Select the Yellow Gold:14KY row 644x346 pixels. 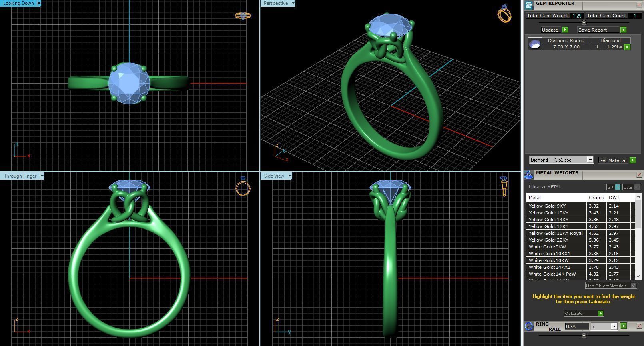[580, 220]
